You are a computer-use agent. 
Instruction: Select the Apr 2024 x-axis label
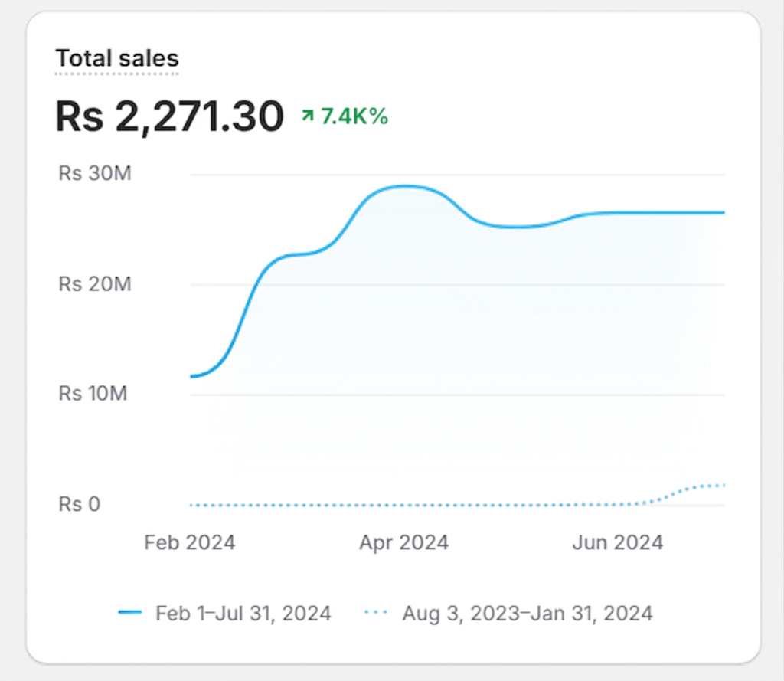tap(403, 543)
